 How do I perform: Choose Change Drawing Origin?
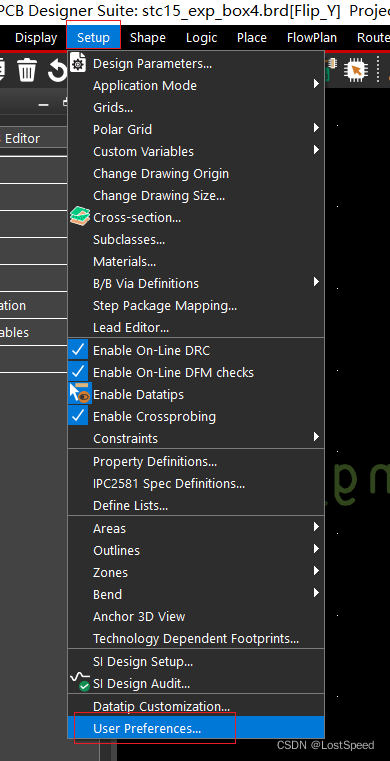click(195, 173)
